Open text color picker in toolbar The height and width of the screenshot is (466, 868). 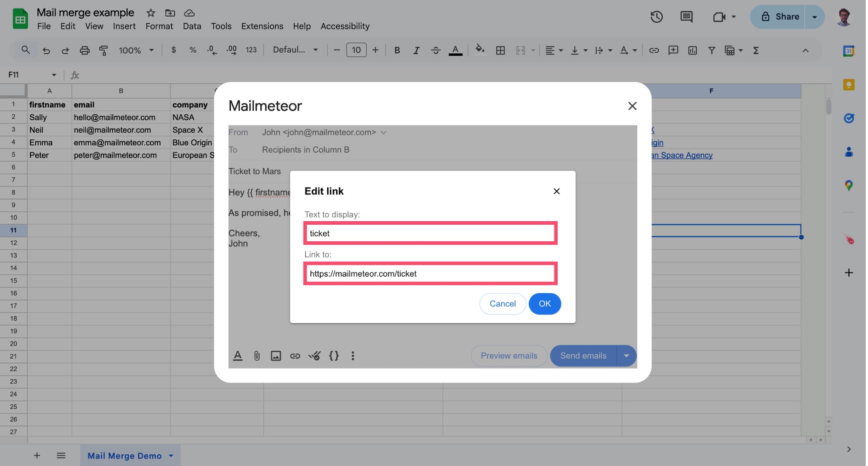pyautogui.click(x=455, y=50)
